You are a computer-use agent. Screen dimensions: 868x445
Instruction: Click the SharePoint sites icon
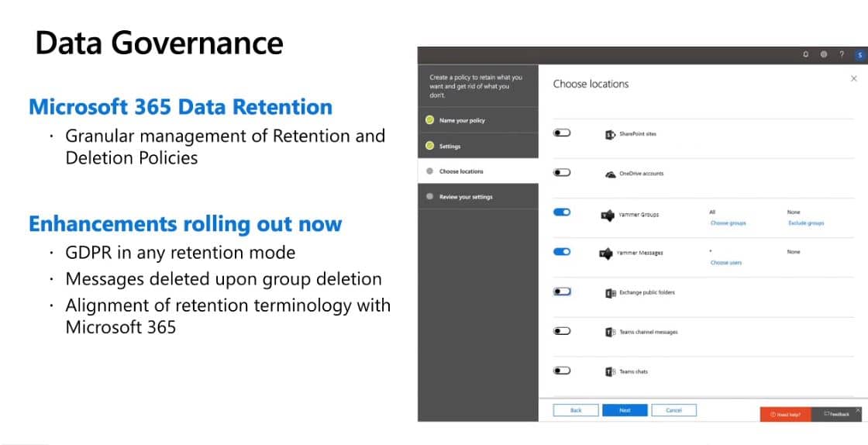610,134
